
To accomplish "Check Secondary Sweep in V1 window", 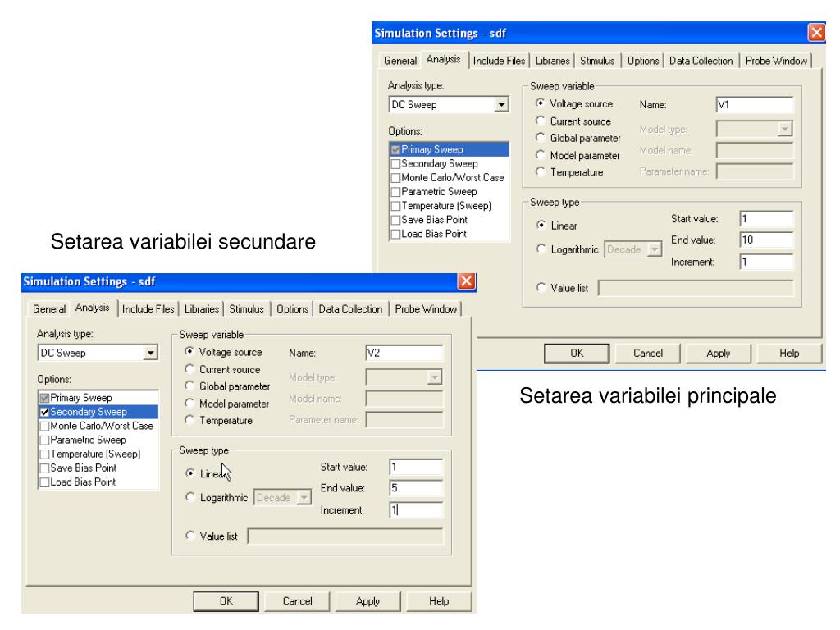I will click(396, 164).
